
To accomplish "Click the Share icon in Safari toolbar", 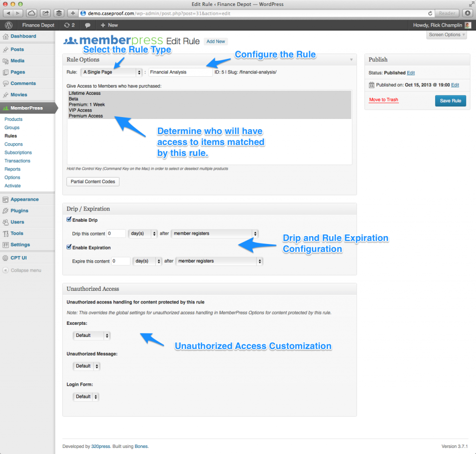I will [45, 13].
